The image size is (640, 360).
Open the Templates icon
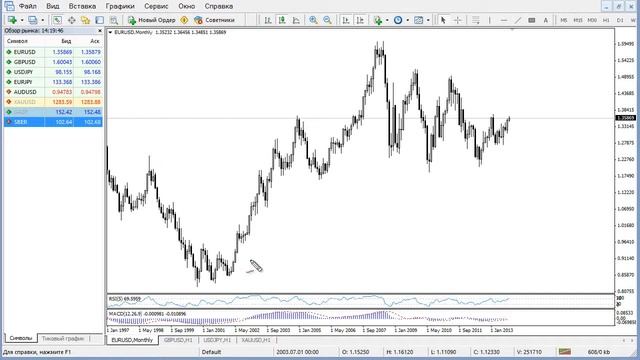(x=418, y=20)
